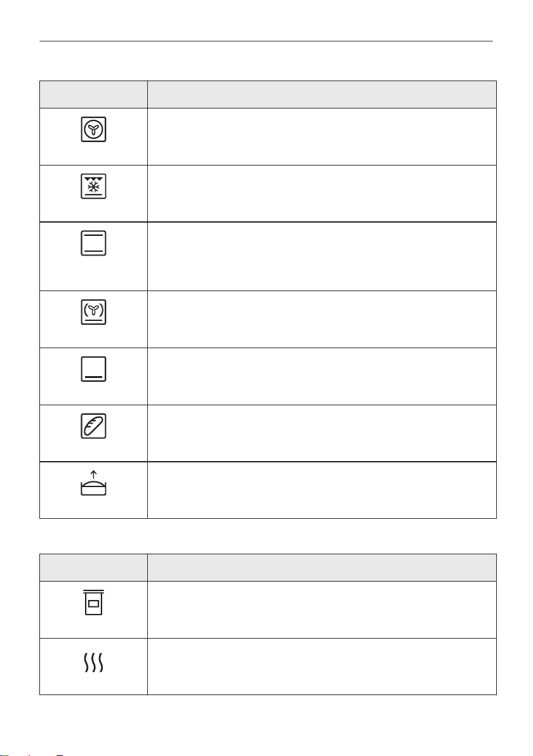The image size is (533, 756).
Task: Click the description cell beside the preserving jar icon
Action: [x=322, y=609]
